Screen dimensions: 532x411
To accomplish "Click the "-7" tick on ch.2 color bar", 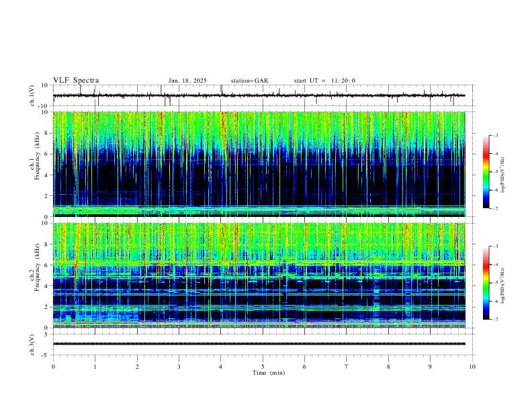I will tap(495, 320).
